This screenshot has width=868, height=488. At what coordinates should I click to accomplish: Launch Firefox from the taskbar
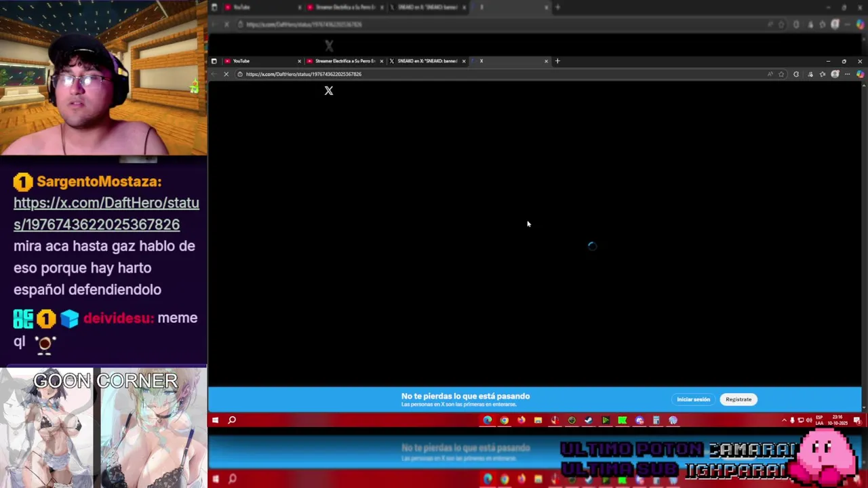521,420
